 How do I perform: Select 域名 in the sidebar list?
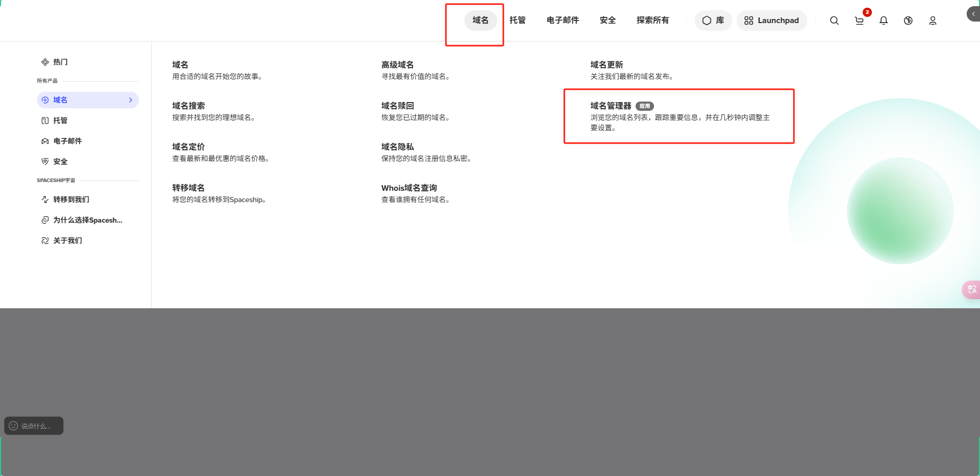pyautogui.click(x=88, y=100)
